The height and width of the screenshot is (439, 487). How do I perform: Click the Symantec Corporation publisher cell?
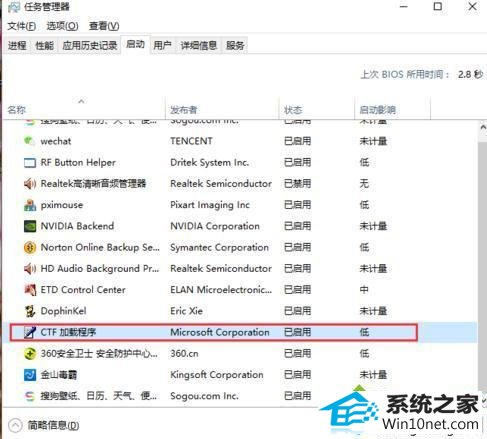(x=219, y=247)
